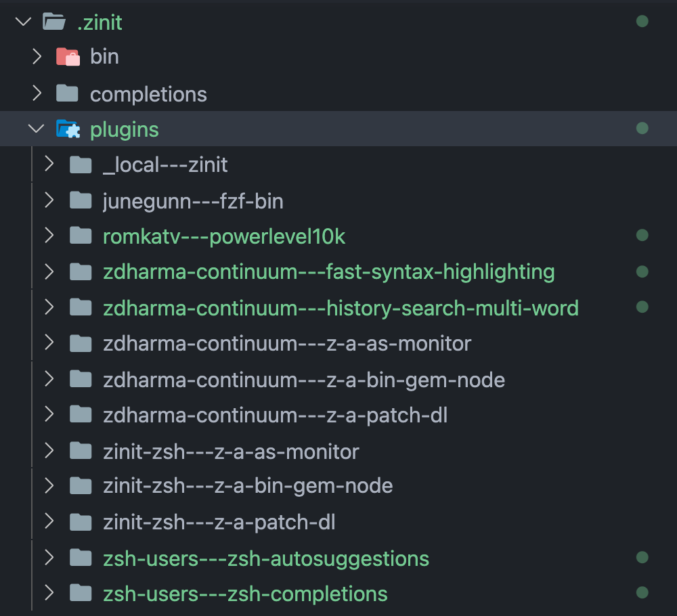Expand the completions folder

pos(36,93)
